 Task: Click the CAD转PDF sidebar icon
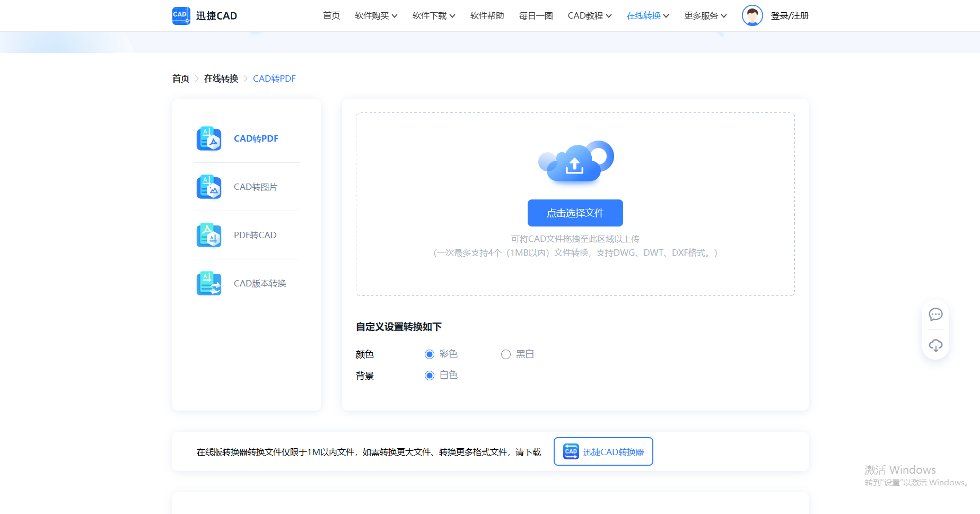[x=209, y=138]
